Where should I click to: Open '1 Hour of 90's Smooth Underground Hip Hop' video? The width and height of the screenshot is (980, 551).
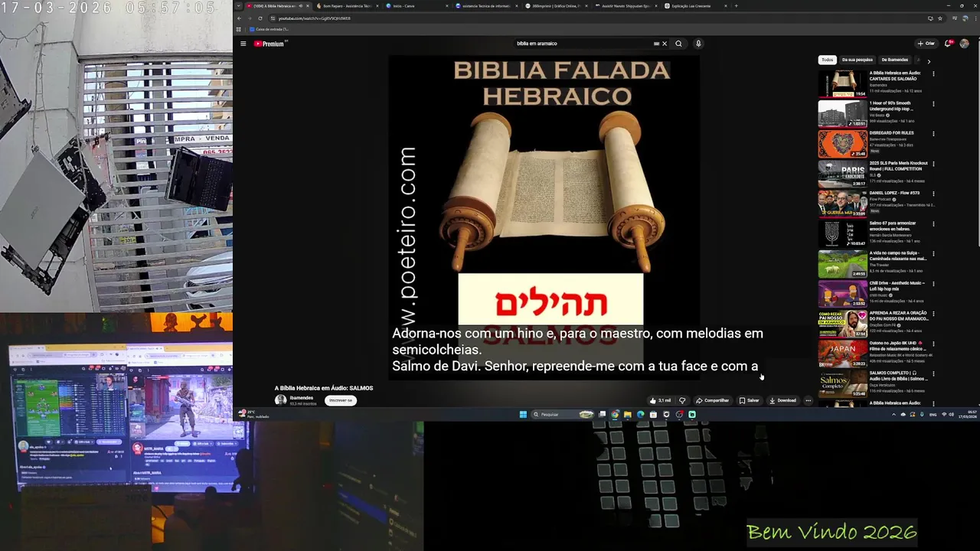point(842,113)
